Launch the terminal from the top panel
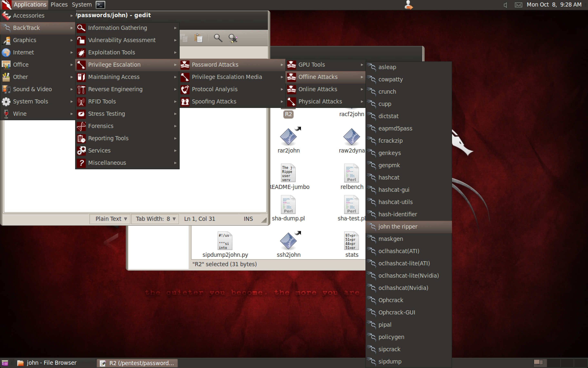588x368 pixels. [100, 5]
